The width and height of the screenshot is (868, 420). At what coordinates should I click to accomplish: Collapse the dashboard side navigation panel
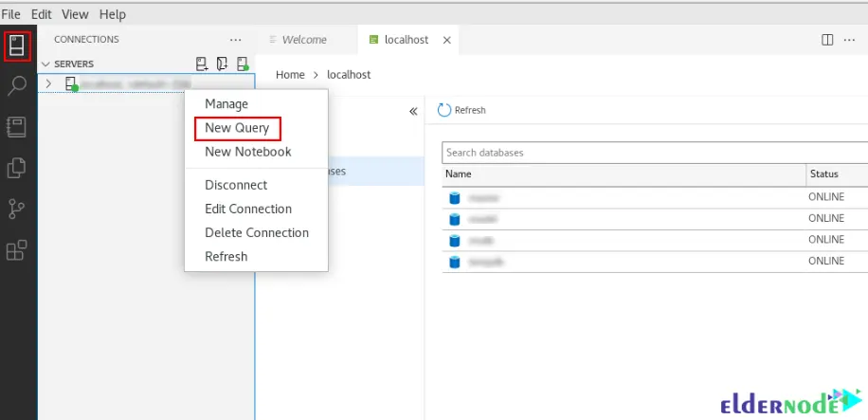[413, 111]
